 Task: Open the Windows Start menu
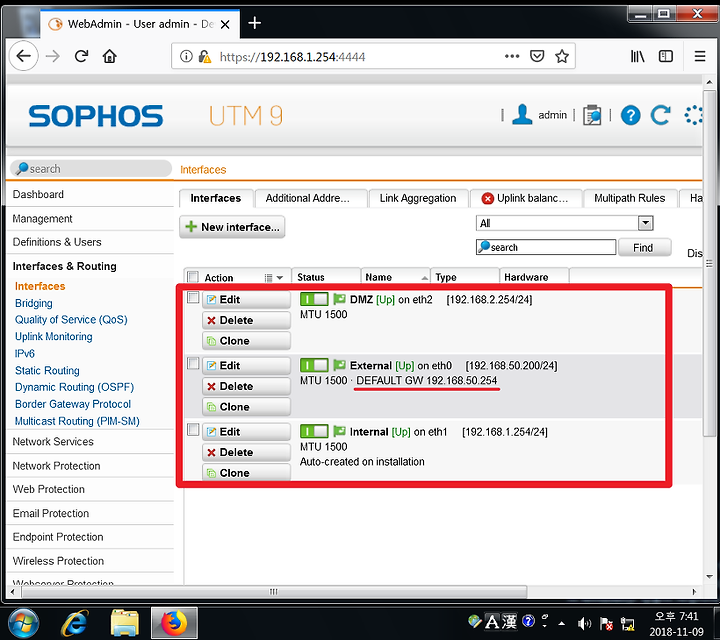point(23,623)
